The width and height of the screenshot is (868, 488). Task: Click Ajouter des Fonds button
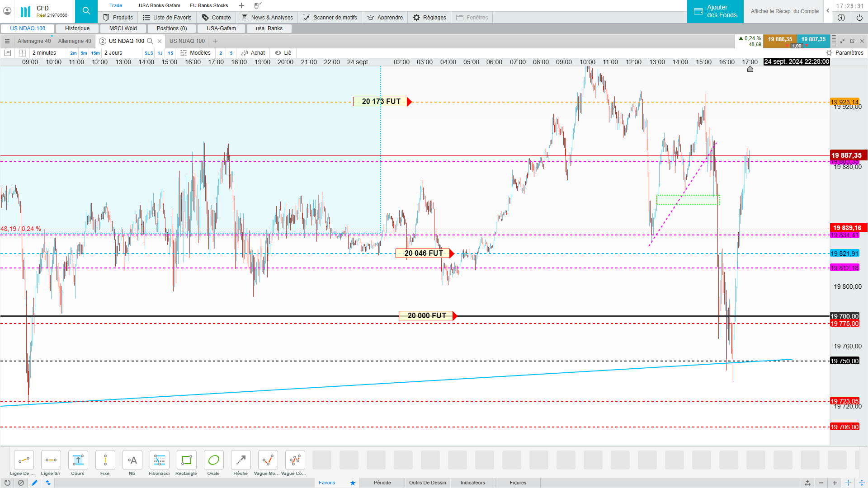[715, 11]
